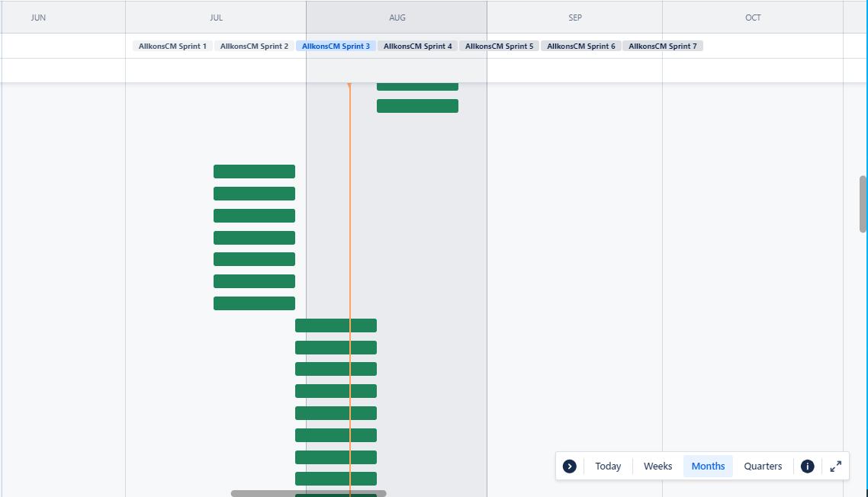Select the AllkonsCM Sprint 5 label
Image resolution: width=868 pixels, height=497 pixels.
499,46
